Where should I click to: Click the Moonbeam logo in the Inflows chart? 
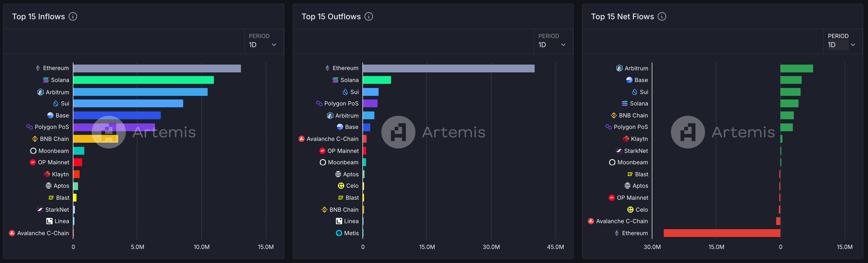(33, 151)
